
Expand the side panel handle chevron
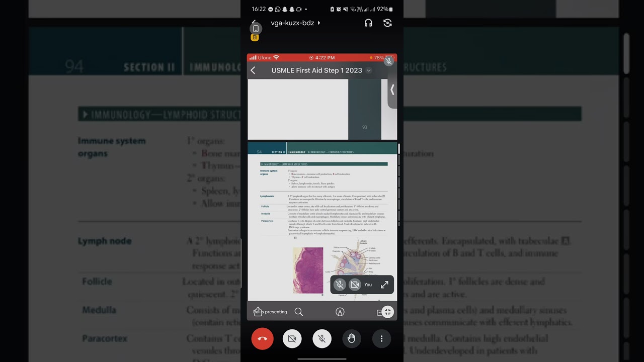(392, 90)
